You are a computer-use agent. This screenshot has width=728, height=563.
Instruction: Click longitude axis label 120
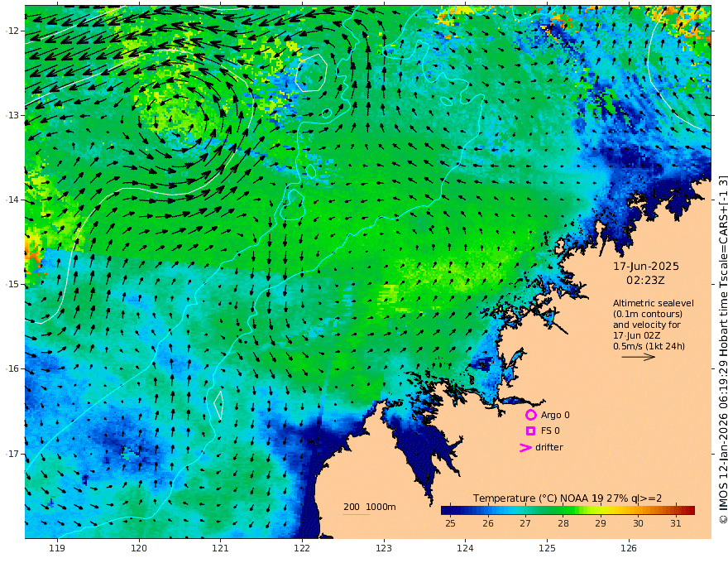[139, 549]
